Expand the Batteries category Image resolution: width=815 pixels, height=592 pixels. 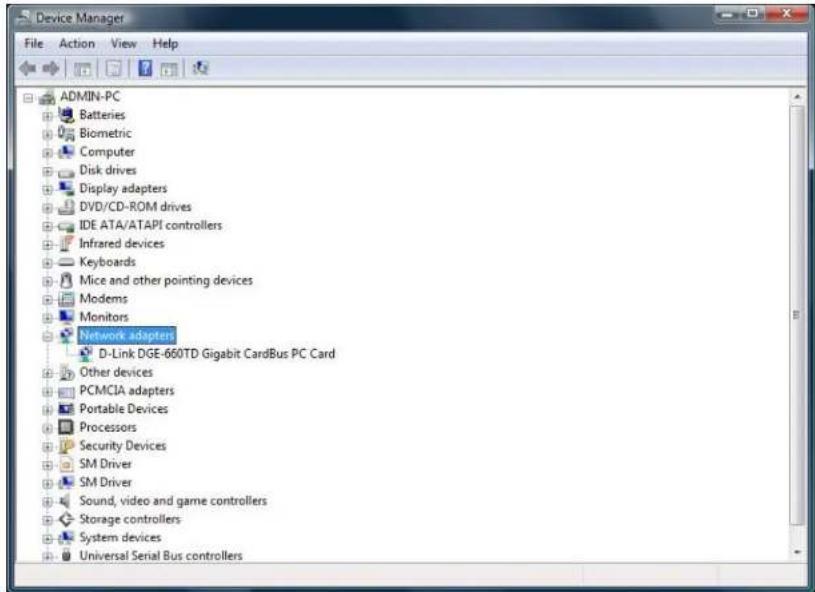[47, 116]
